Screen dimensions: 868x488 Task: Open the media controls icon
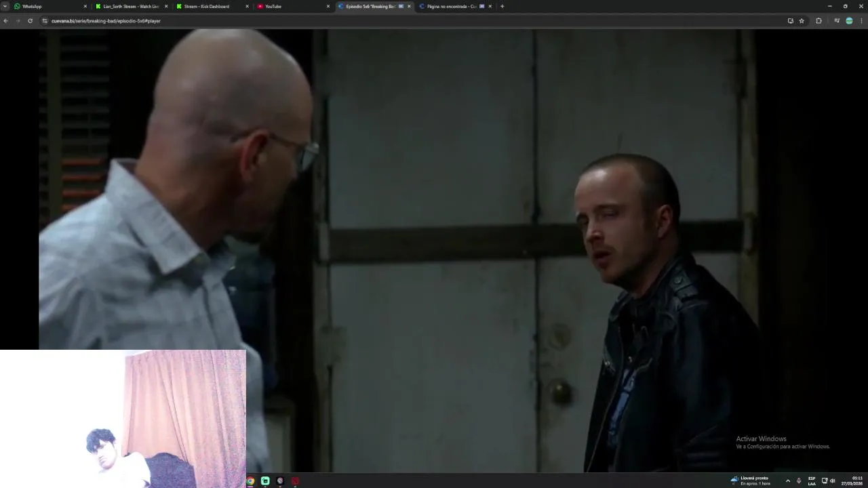point(837,21)
